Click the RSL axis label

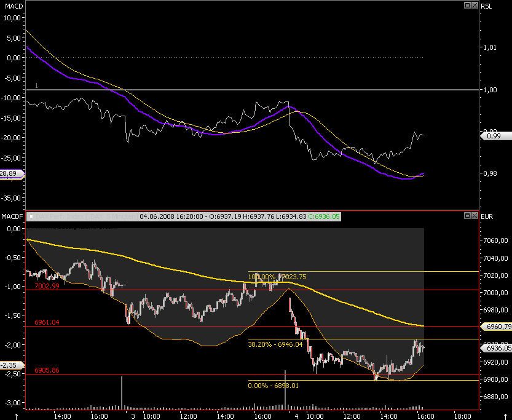pyautogui.click(x=487, y=6)
